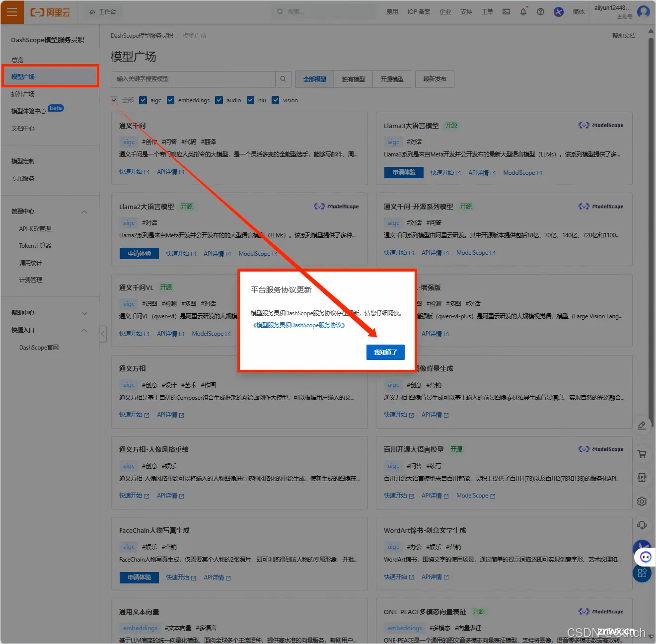Open the shopping cart icon on right toolbar
Viewport: 656px width, 644px height.
click(642, 454)
